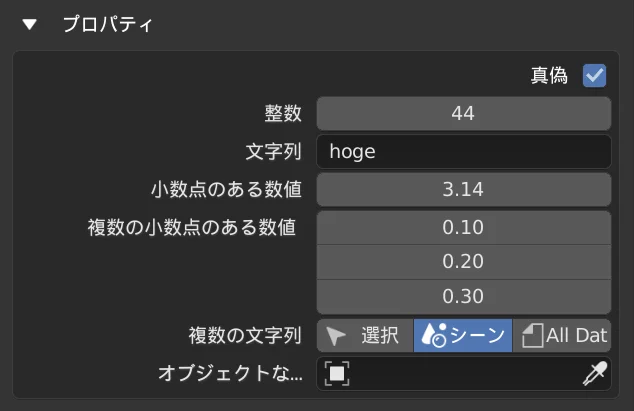Image resolution: width=634 pixels, height=411 pixels.
Task: Select the 0.20 vector value field
Action: (x=463, y=261)
